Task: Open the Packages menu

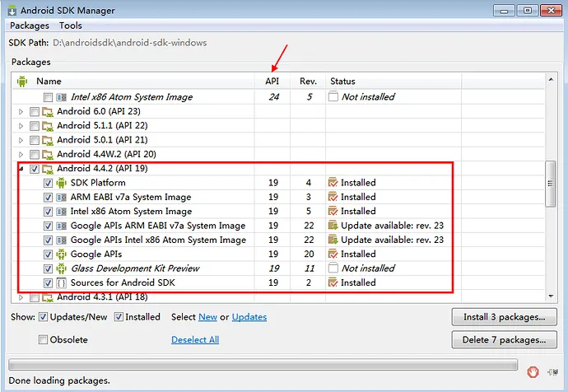Action: (30, 26)
